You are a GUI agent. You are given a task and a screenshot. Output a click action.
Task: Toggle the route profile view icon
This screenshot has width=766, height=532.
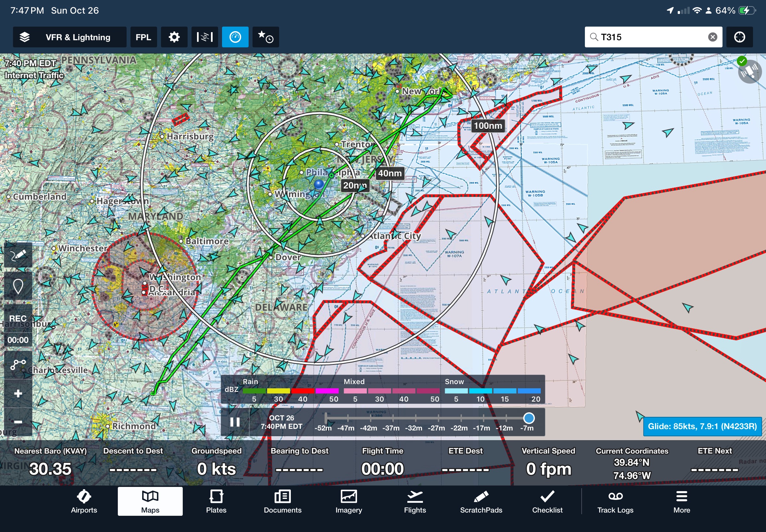coord(204,37)
